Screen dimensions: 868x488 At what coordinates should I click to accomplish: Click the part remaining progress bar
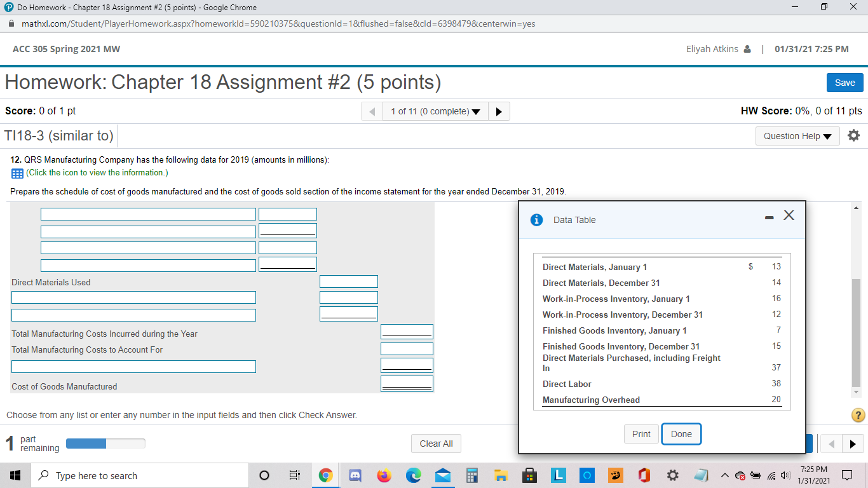(105, 444)
